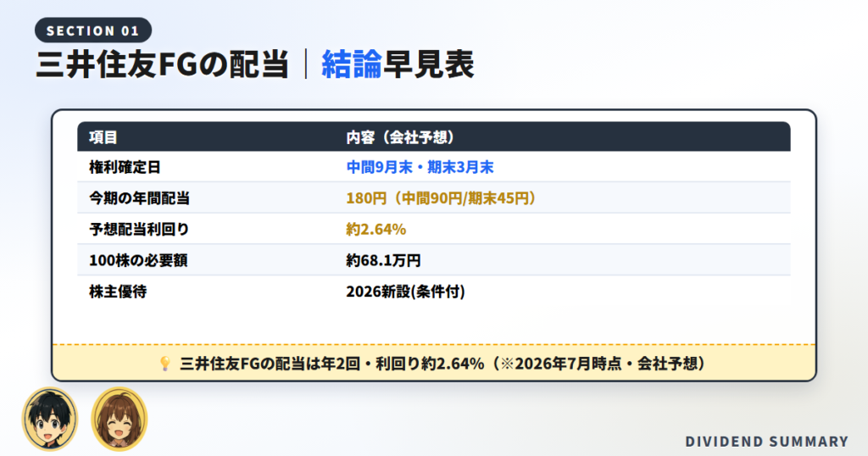Click the summary sentence in yellow banner
868x456 pixels.
tap(442, 364)
